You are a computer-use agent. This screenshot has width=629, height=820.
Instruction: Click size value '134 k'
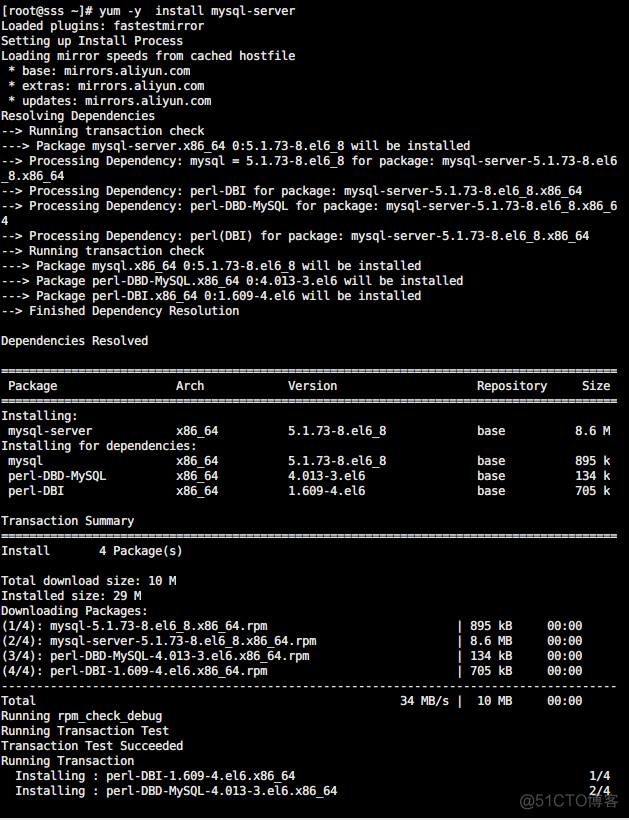click(x=592, y=476)
